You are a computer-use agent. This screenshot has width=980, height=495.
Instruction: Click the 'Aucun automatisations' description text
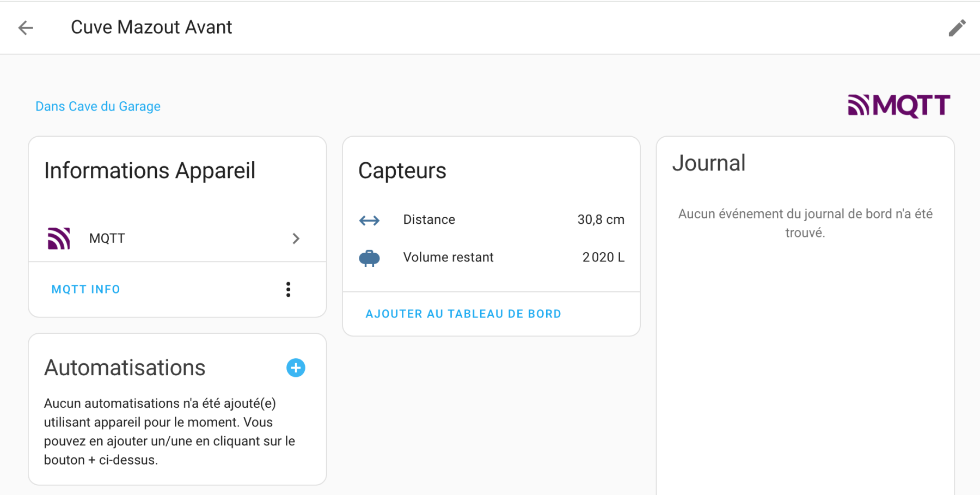(169, 432)
